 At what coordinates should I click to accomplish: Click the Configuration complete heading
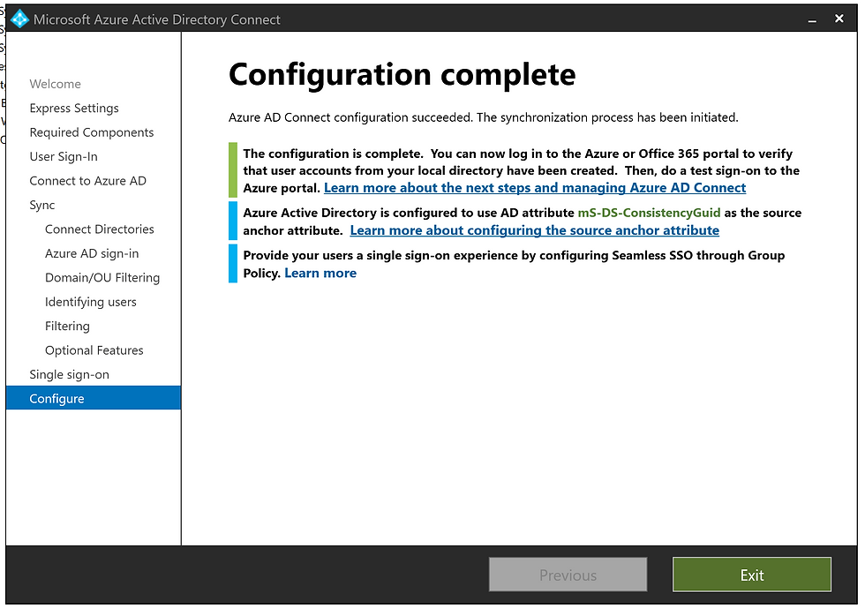[402, 75]
